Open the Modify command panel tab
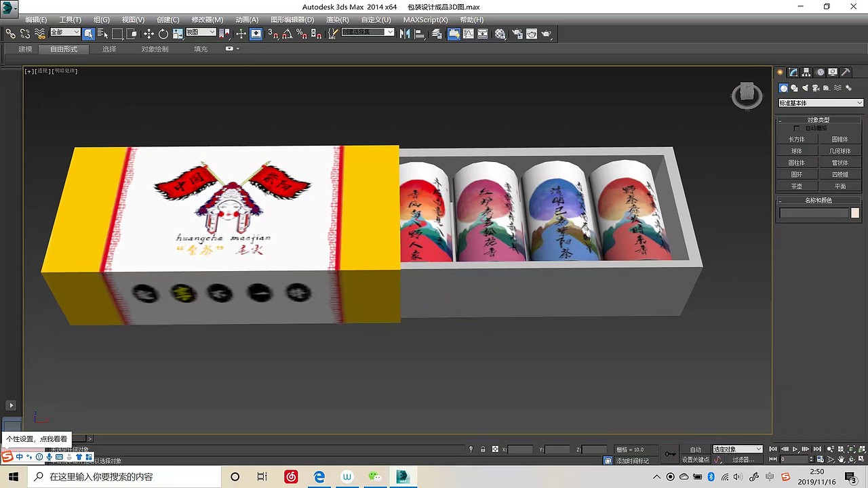 pos(793,72)
